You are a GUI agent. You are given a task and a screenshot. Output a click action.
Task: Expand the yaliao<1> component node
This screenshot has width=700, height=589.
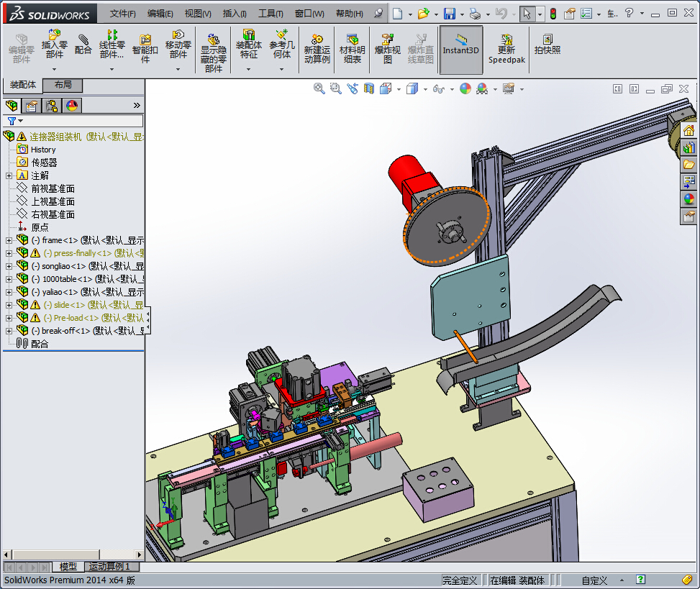point(9,292)
